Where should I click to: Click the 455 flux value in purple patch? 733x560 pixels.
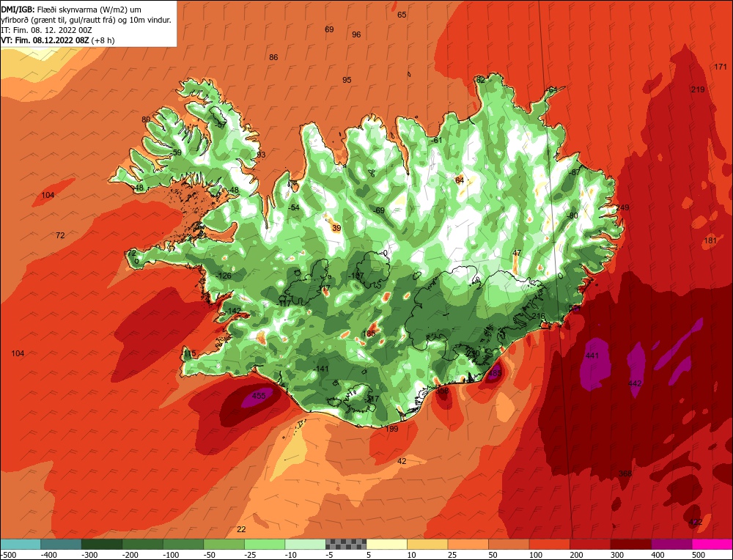pyautogui.click(x=259, y=396)
